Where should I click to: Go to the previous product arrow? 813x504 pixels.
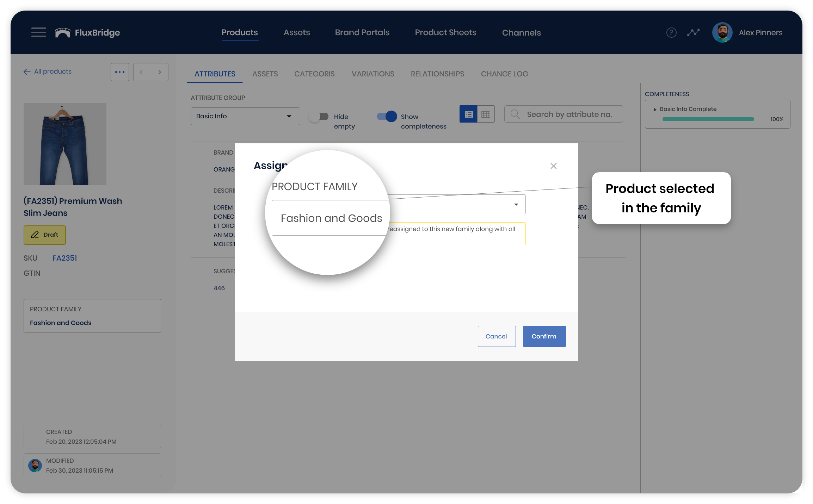tap(142, 72)
